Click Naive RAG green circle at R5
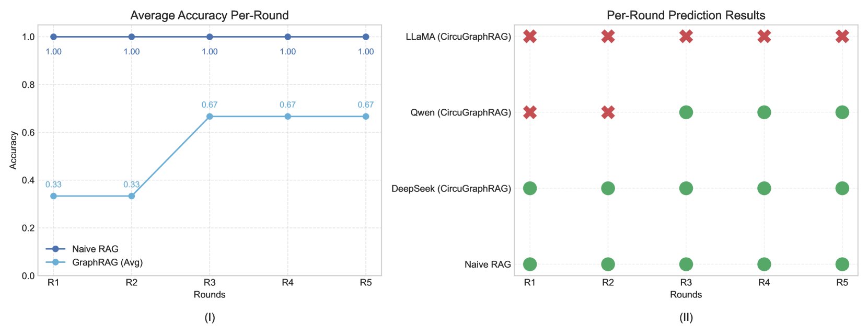The height and width of the screenshot is (334, 868). 842,264
